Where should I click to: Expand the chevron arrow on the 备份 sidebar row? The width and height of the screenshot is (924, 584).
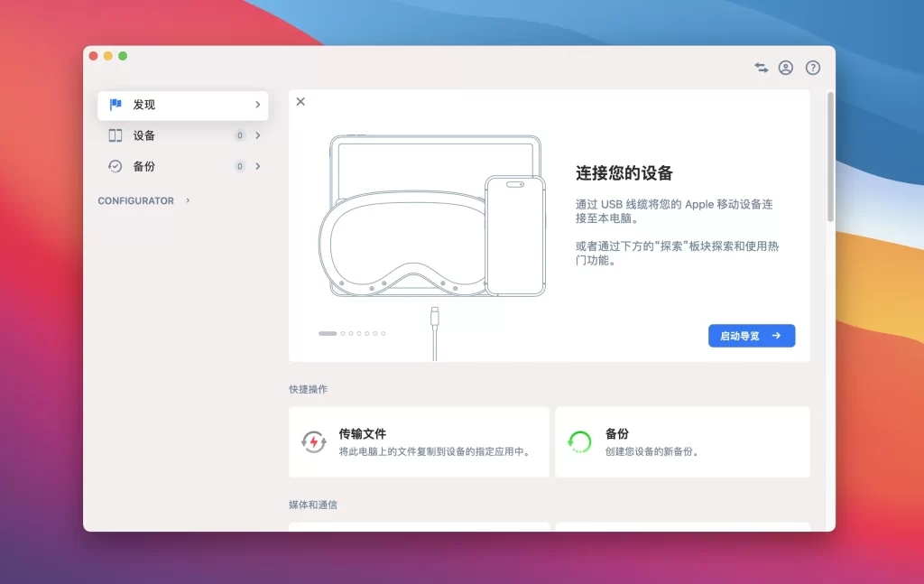[x=258, y=166]
